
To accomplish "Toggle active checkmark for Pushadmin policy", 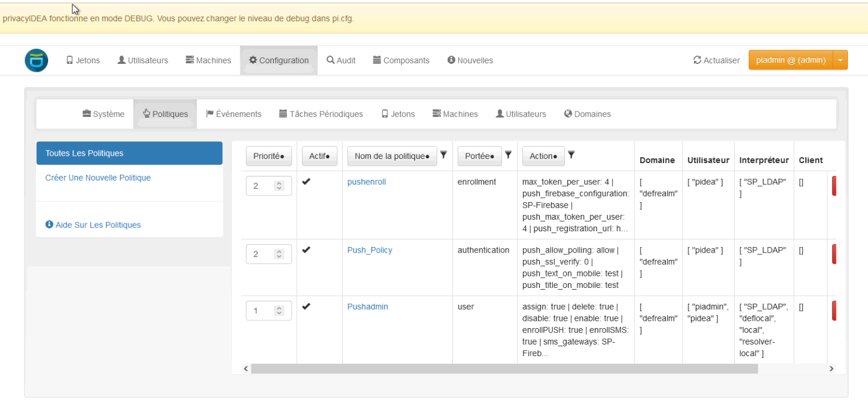I will [306, 306].
